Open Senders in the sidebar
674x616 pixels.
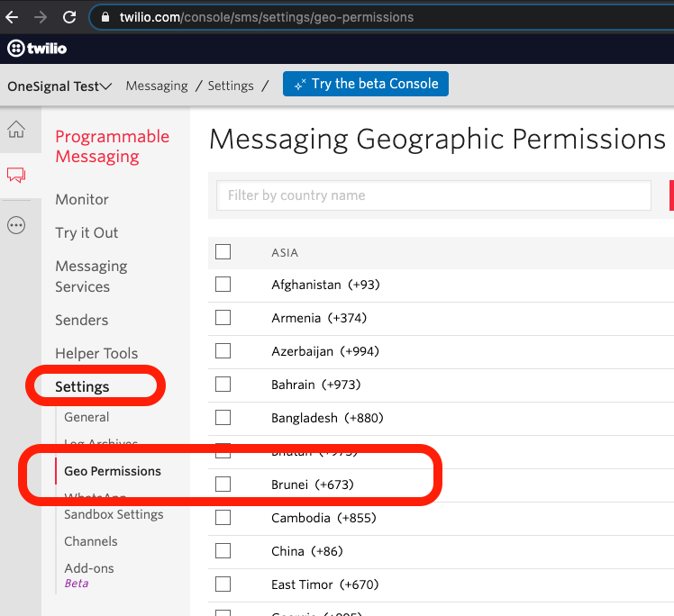click(x=82, y=320)
